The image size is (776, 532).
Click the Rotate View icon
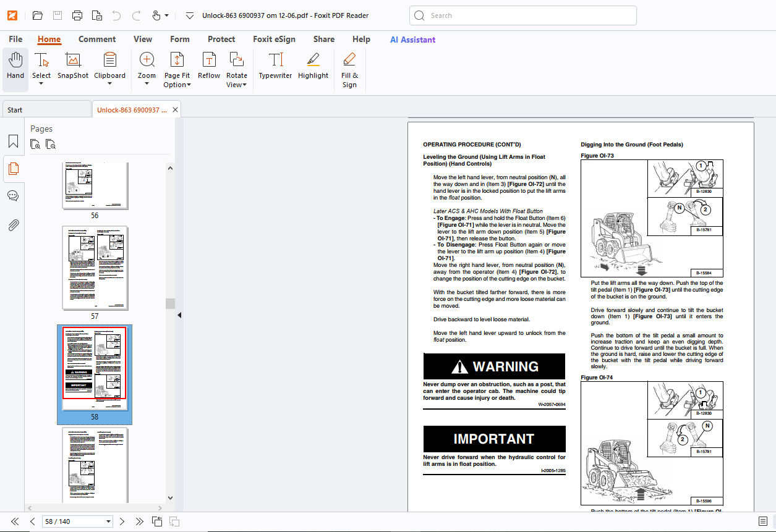(236, 61)
